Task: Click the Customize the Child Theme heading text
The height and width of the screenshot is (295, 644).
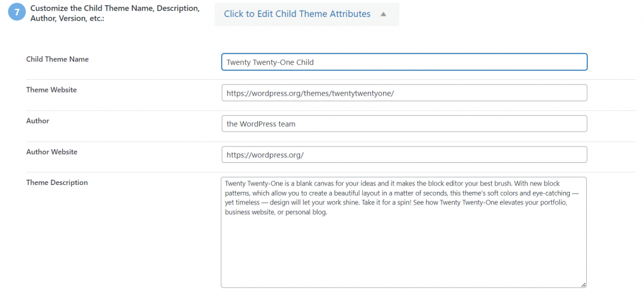Action: (x=115, y=9)
